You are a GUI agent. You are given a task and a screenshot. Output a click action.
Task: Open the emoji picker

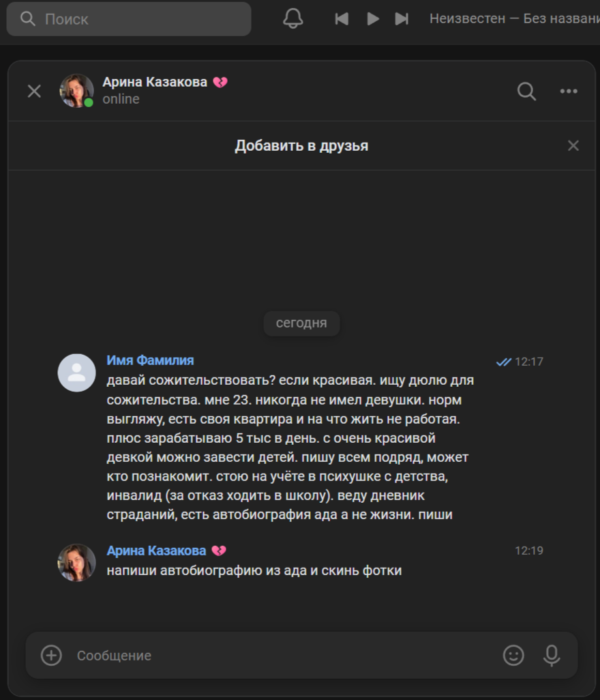pos(513,656)
